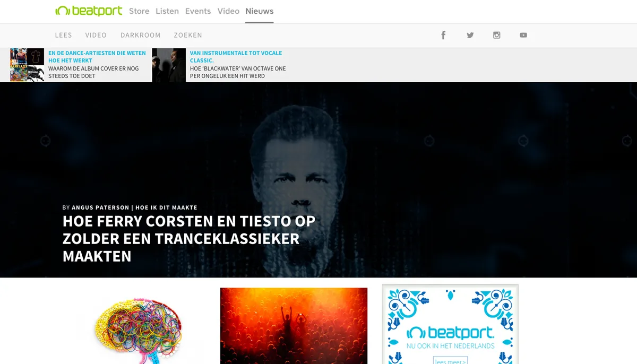Go to the Store section
This screenshot has height=364, width=637.
pyautogui.click(x=139, y=11)
